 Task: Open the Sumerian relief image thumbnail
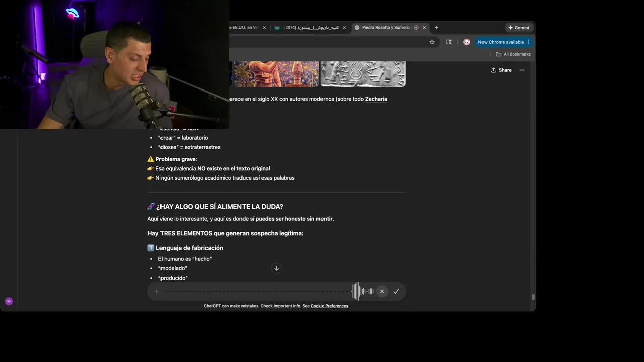(x=363, y=74)
